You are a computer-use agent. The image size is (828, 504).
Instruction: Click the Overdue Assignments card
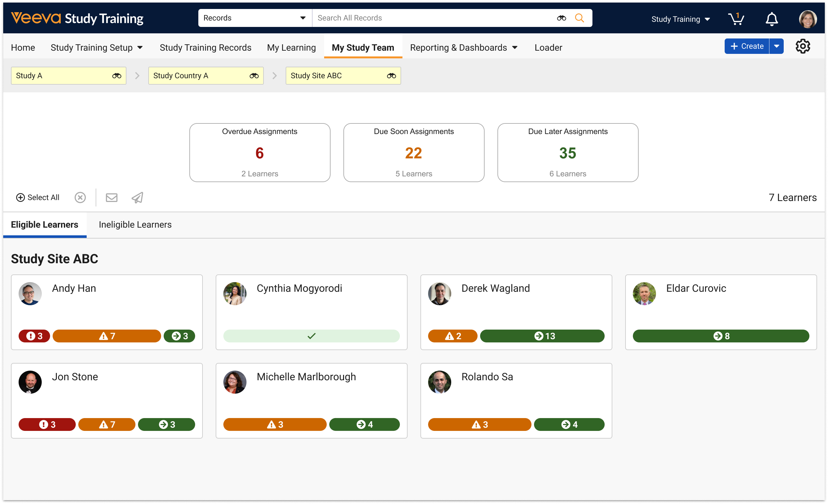pyautogui.click(x=259, y=152)
